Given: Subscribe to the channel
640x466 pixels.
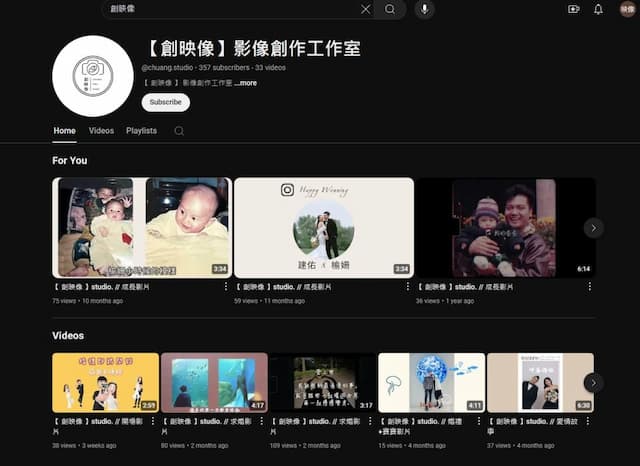Looking at the screenshot, I should point(165,102).
